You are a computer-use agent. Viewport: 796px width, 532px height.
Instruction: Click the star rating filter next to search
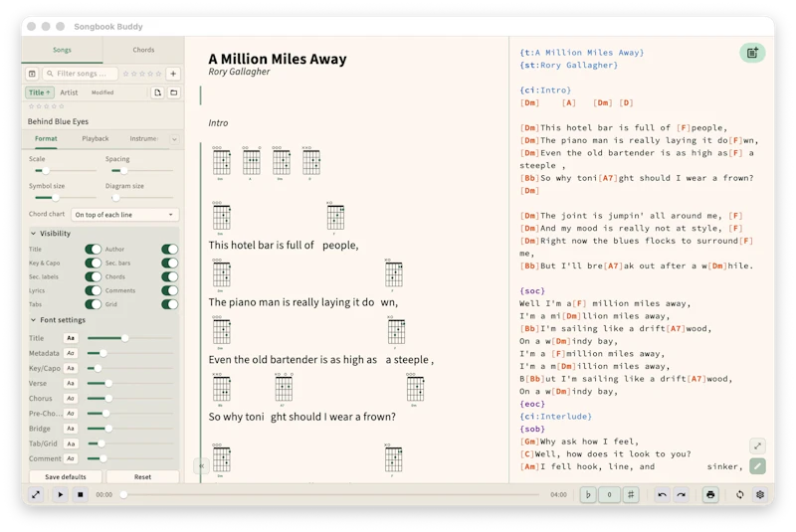(142, 74)
